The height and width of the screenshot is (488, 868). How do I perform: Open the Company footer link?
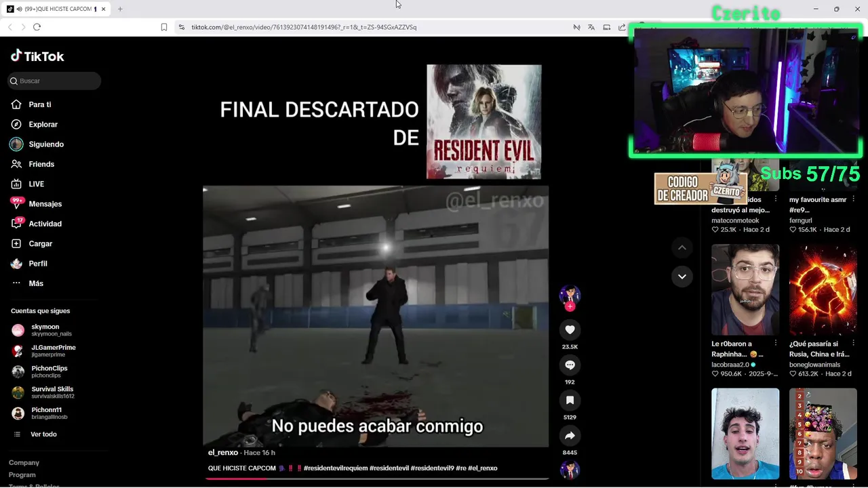(x=24, y=462)
